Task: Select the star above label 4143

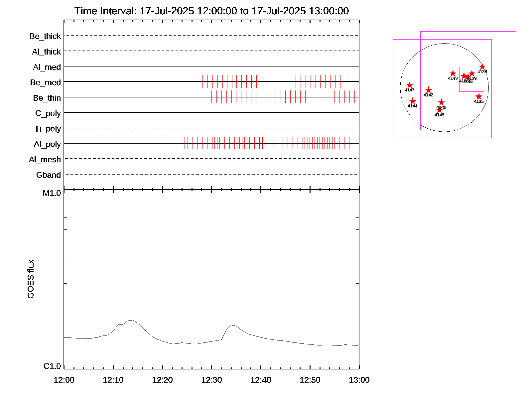Action: (453, 73)
